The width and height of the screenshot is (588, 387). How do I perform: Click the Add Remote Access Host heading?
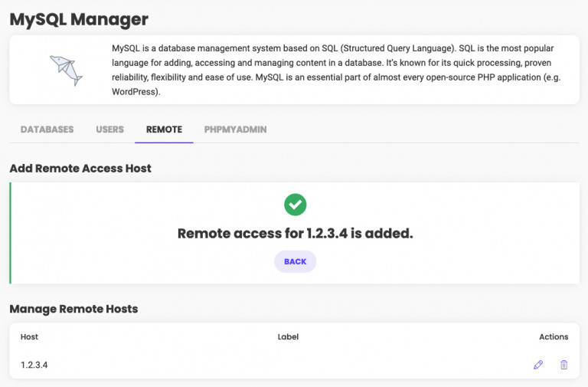click(80, 168)
